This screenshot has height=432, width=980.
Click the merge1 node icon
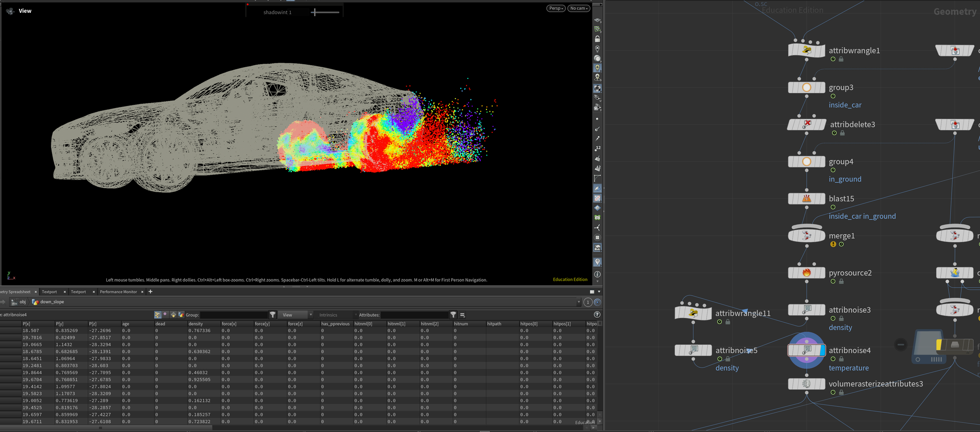point(807,236)
